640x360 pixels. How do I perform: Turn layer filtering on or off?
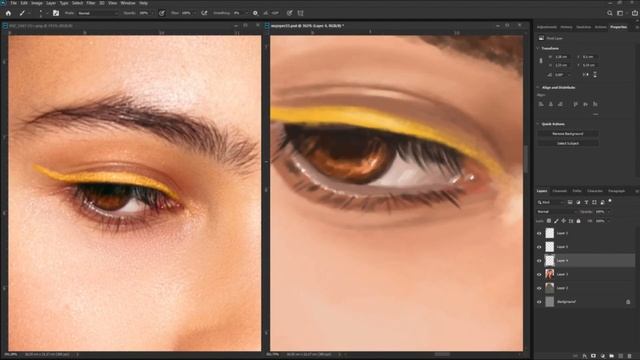[610, 201]
